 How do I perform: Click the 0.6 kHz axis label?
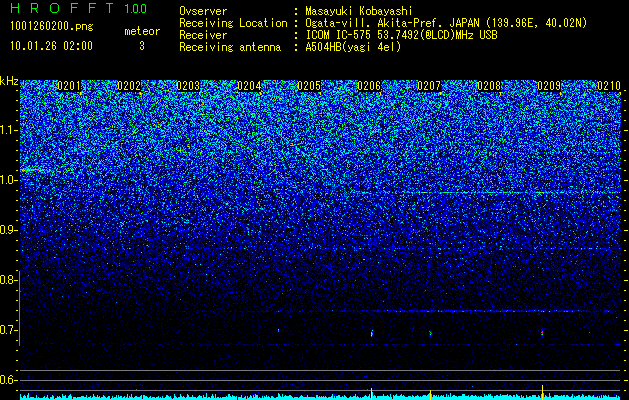[8, 380]
